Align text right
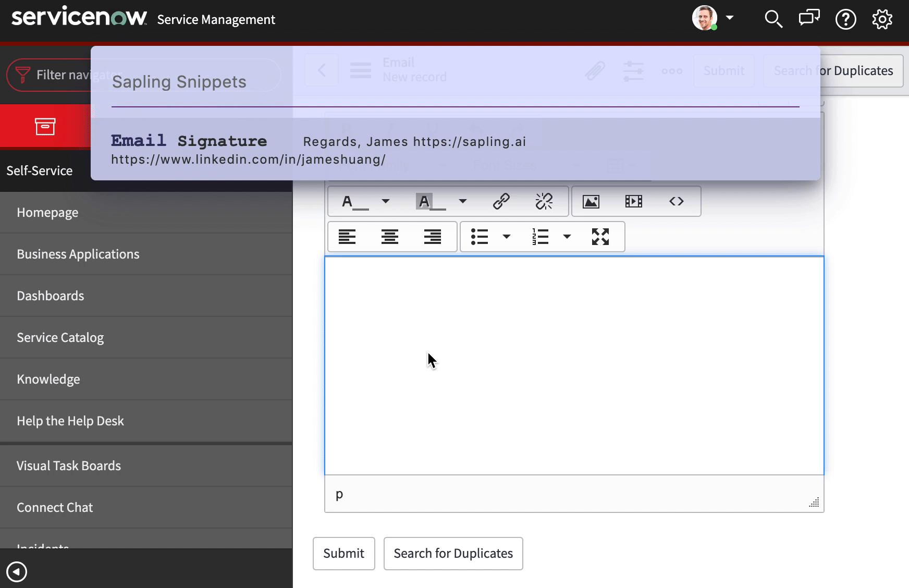The image size is (909, 588). point(433,237)
